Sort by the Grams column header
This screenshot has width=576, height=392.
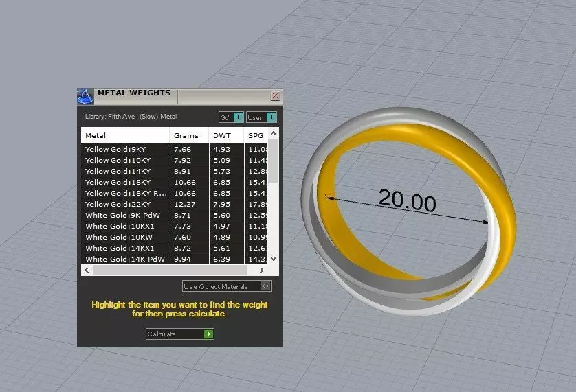point(189,135)
